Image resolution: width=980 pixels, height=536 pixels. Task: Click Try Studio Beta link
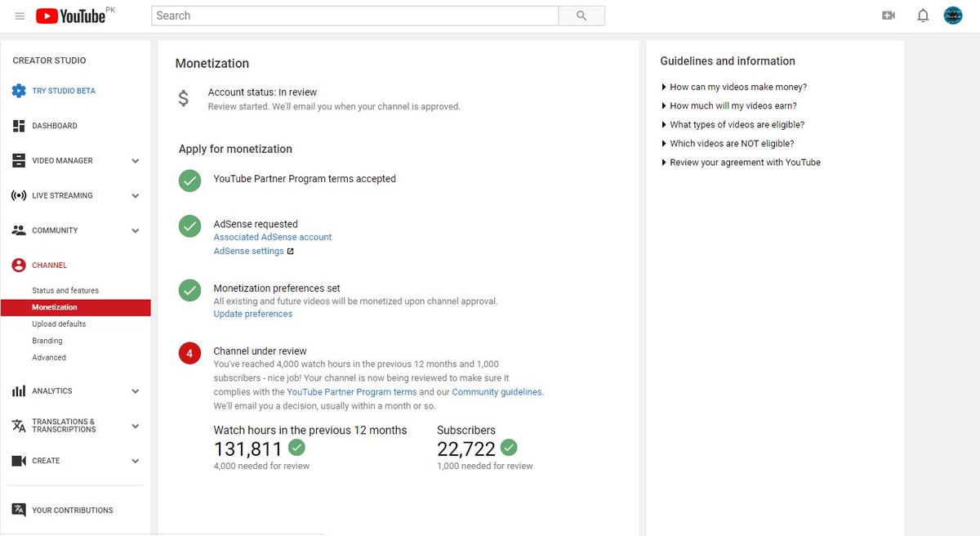tap(64, 91)
